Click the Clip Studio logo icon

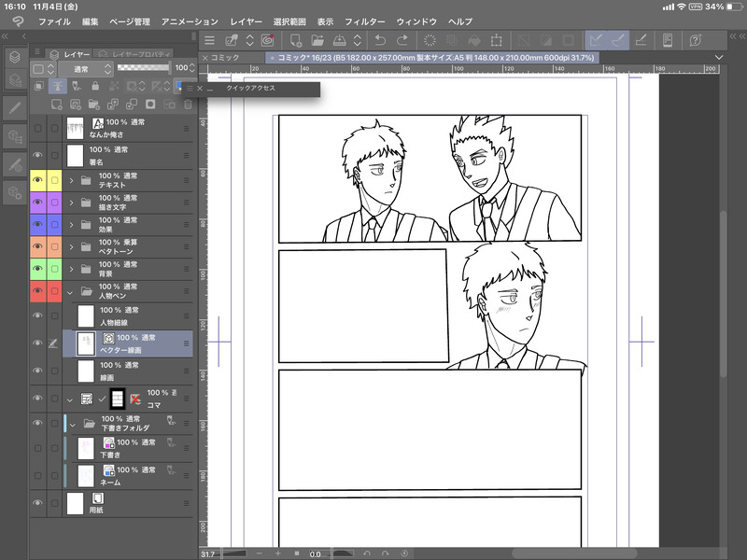pyautogui.click(x=18, y=21)
